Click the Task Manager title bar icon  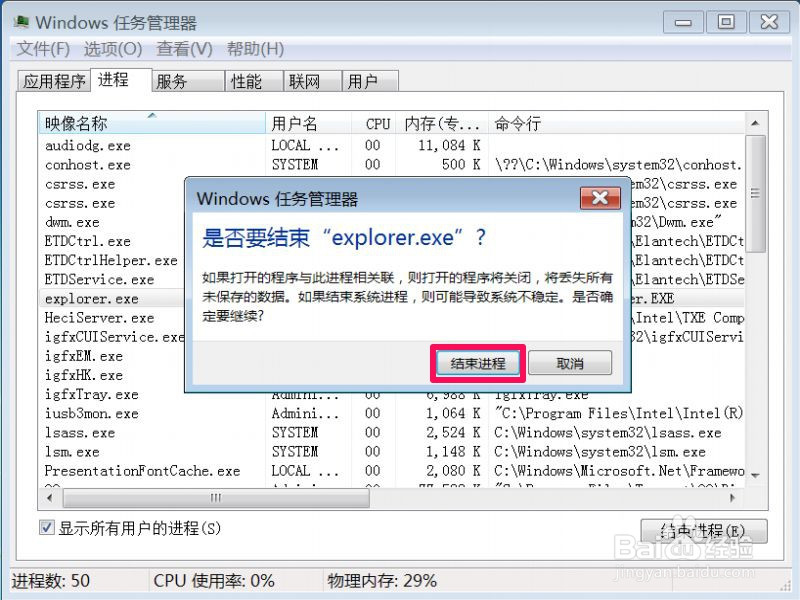(x=21, y=22)
